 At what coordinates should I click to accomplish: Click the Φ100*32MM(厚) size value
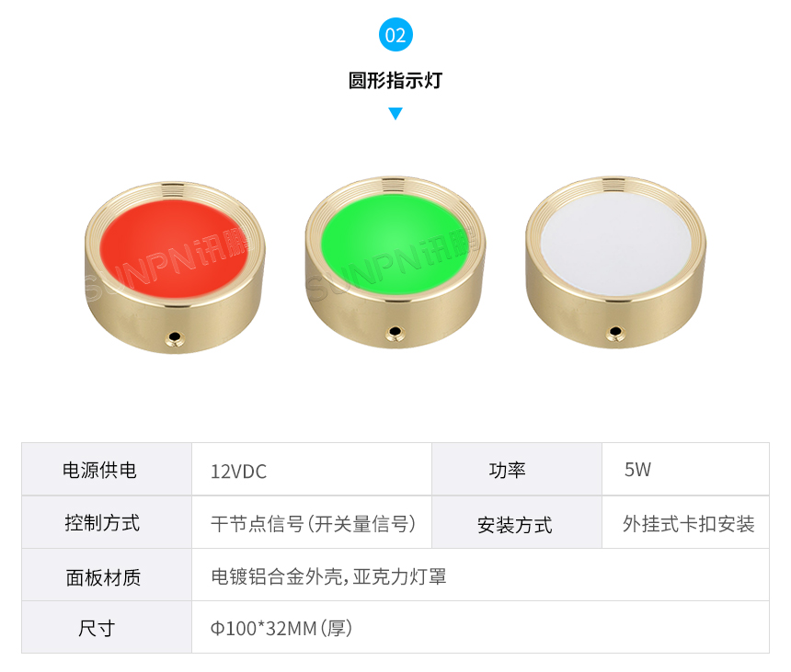(x=281, y=629)
